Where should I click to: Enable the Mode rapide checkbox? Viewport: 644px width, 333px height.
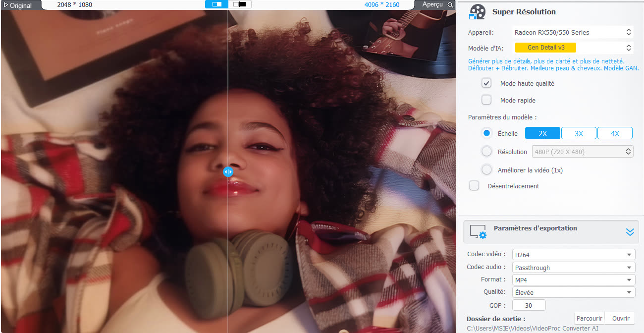[x=486, y=100]
